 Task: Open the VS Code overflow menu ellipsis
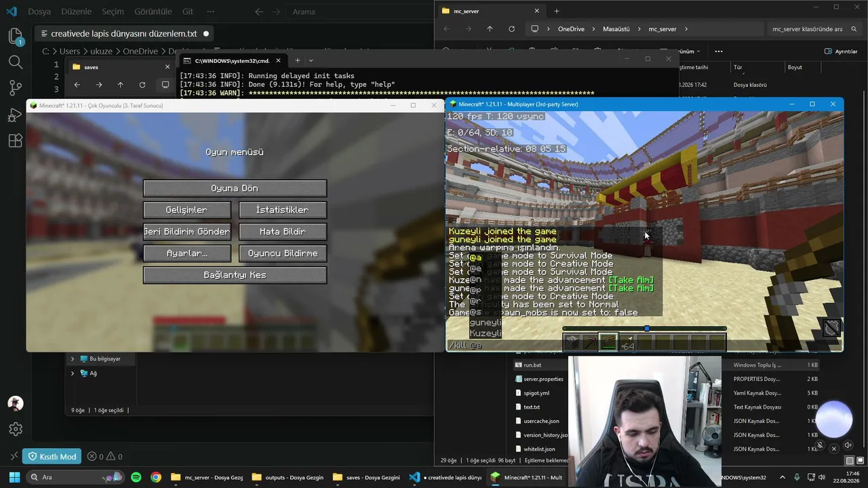click(211, 12)
